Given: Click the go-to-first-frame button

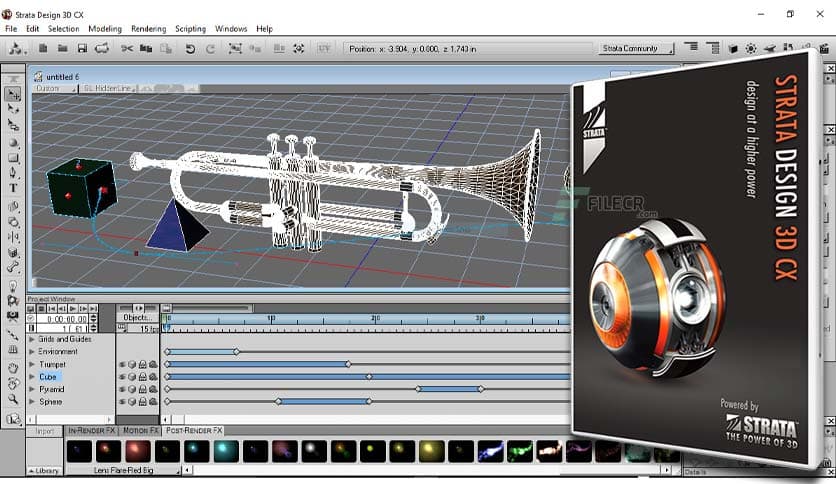Looking at the screenshot, I should coord(52,309).
